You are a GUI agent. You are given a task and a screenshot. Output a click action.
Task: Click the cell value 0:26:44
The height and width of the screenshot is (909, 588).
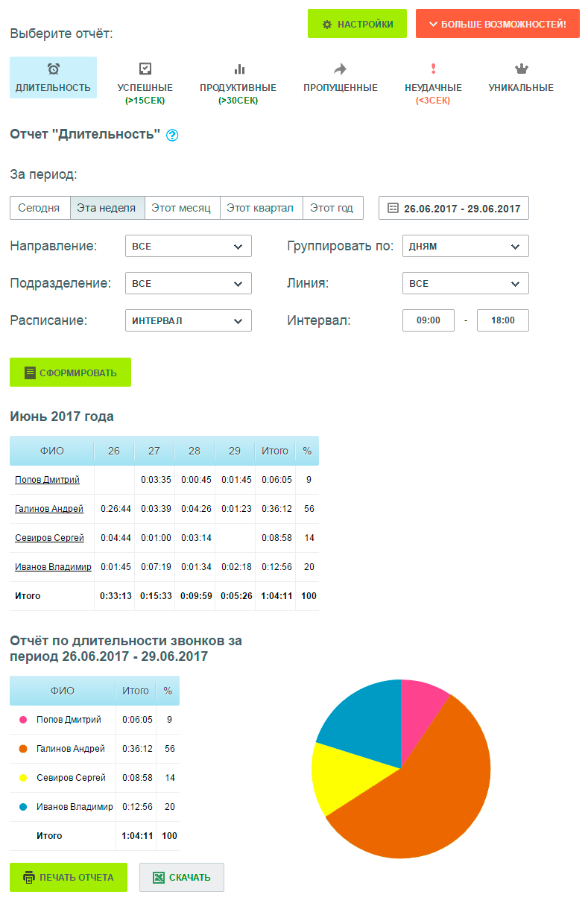(x=116, y=509)
